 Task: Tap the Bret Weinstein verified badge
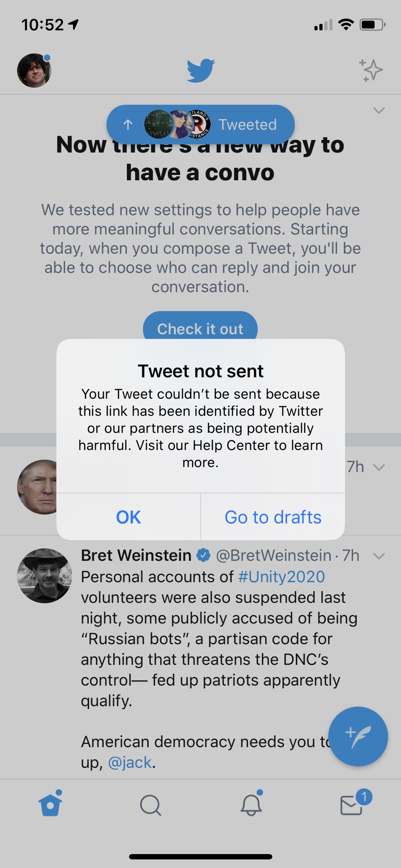tap(204, 555)
